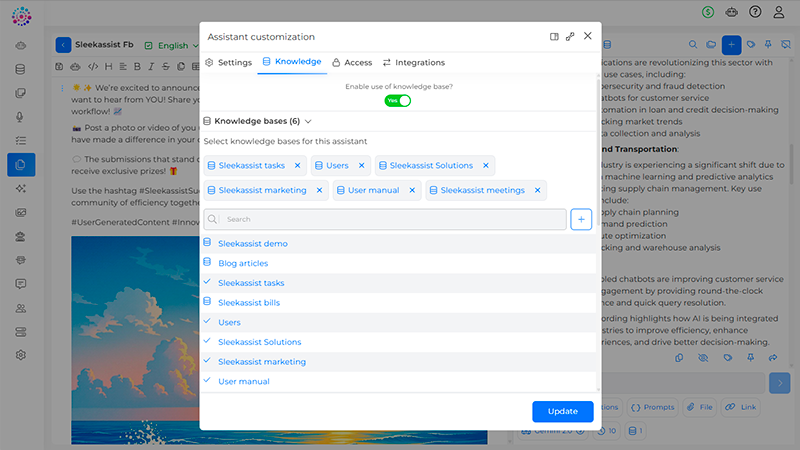Open the user profile icon

pos(779,12)
